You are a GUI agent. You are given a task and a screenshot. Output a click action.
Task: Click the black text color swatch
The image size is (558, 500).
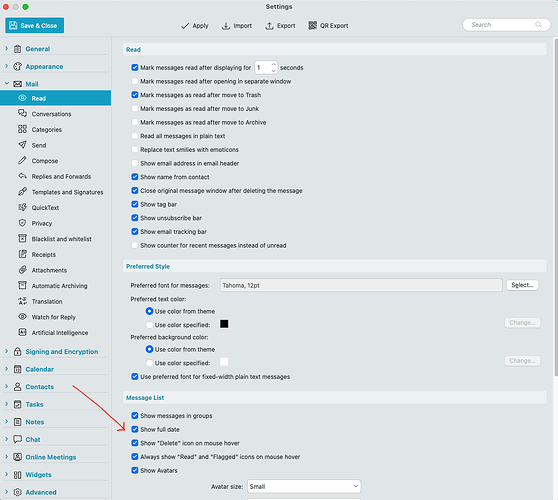tap(224, 324)
